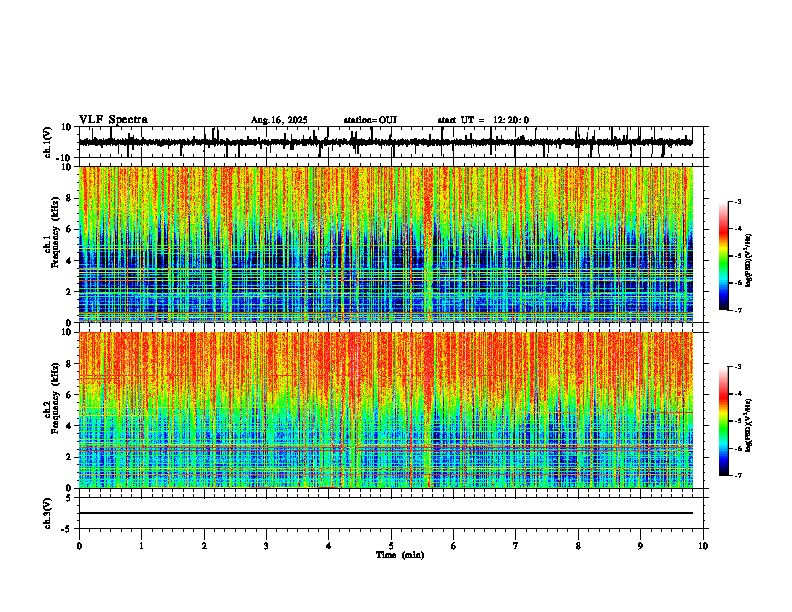Click the 'ch.3(V)' axis label
This screenshot has height=612, width=792.
click(x=47, y=513)
